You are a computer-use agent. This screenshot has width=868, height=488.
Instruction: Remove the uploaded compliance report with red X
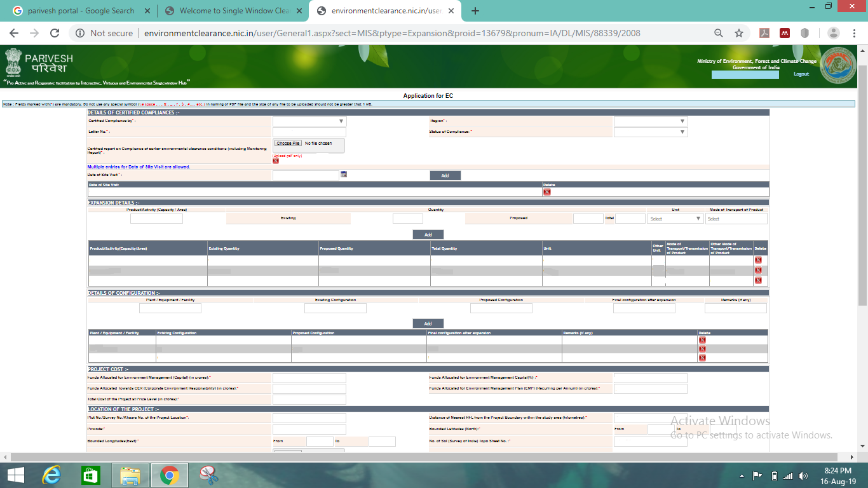[x=276, y=161]
